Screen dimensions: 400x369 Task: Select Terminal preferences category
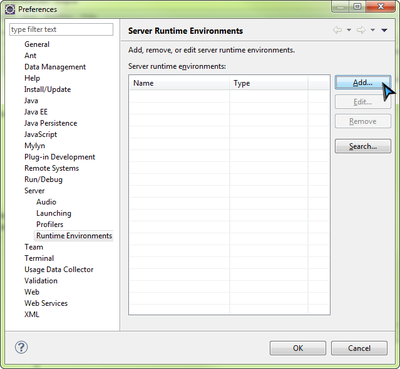tap(39, 258)
